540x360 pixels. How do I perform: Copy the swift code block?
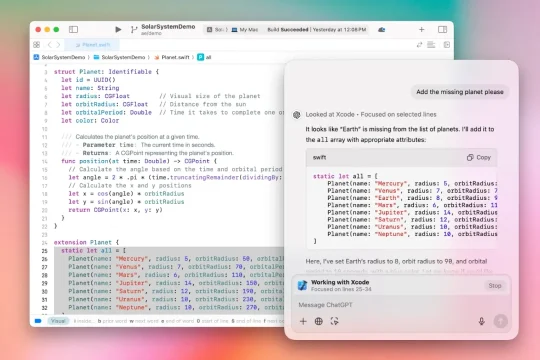(479, 157)
